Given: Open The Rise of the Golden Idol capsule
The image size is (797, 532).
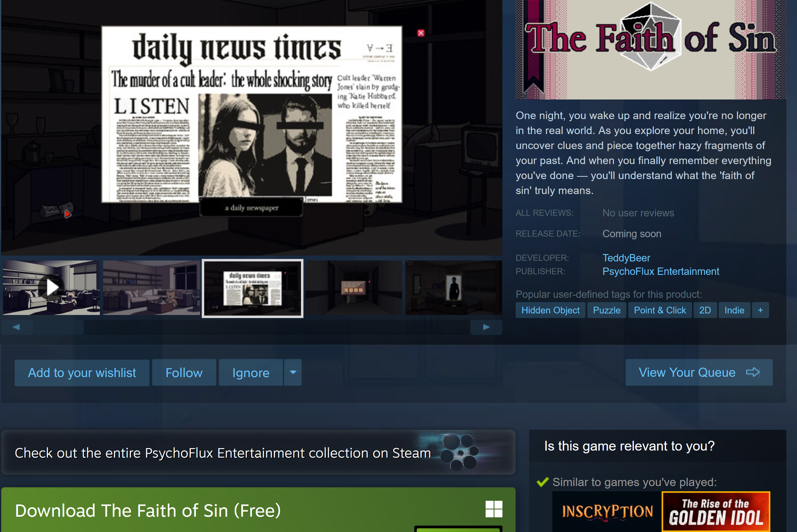Looking at the screenshot, I should tap(716, 511).
